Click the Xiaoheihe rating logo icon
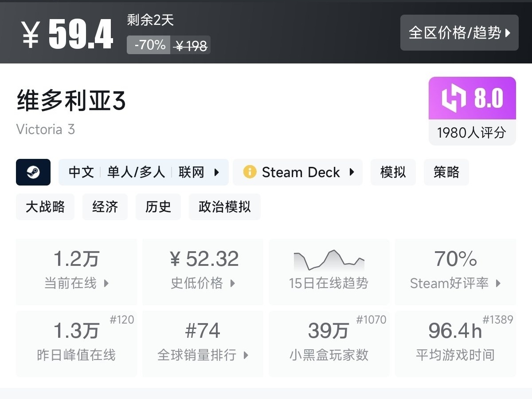The height and width of the screenshot is (399, 532). (x=454, y=98)
